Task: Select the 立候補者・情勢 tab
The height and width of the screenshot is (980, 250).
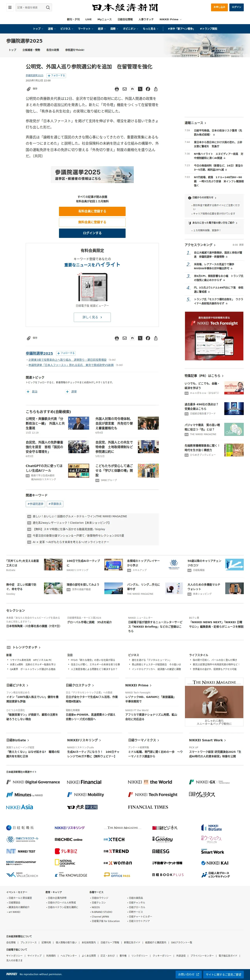Action: [31, 50]
